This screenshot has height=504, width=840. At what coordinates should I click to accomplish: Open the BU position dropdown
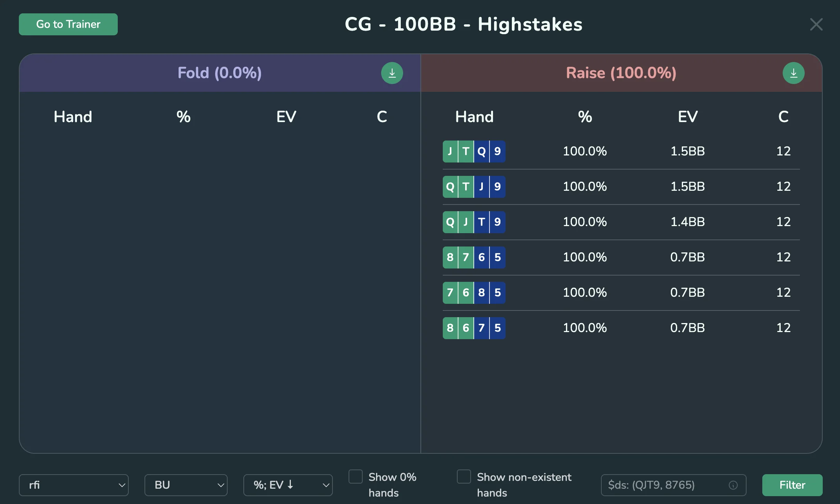[x=186, y=485]
